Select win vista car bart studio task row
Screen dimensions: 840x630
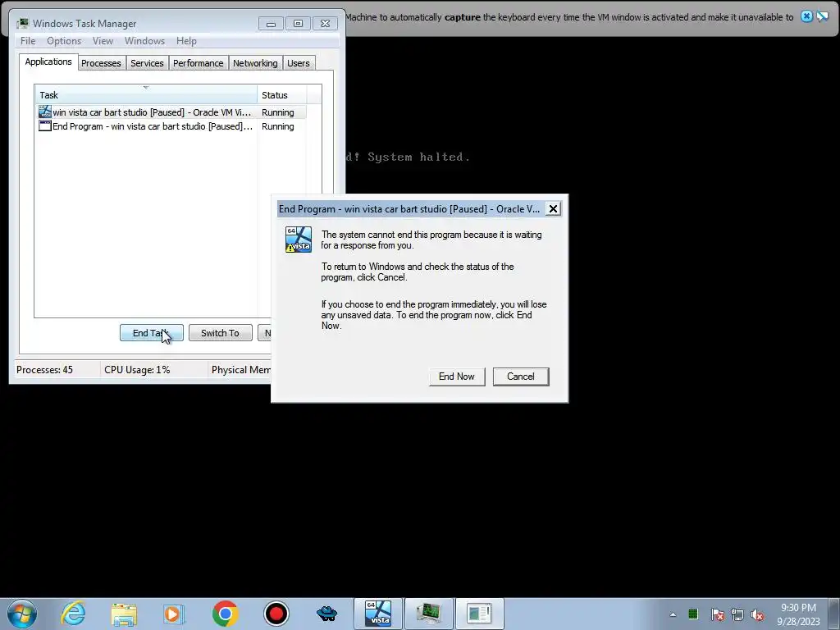point(172,112)
